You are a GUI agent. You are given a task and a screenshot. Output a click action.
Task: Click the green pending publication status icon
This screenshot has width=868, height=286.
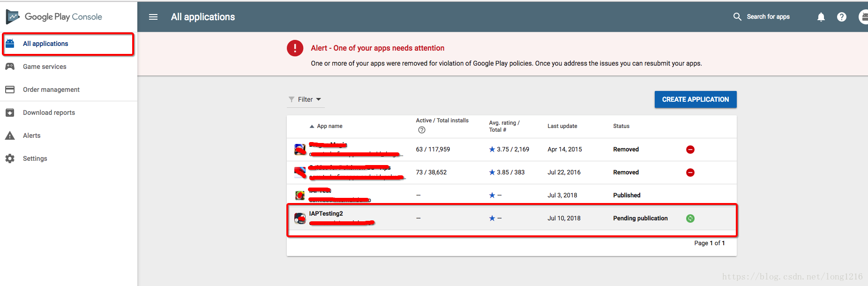coord(690,218)
